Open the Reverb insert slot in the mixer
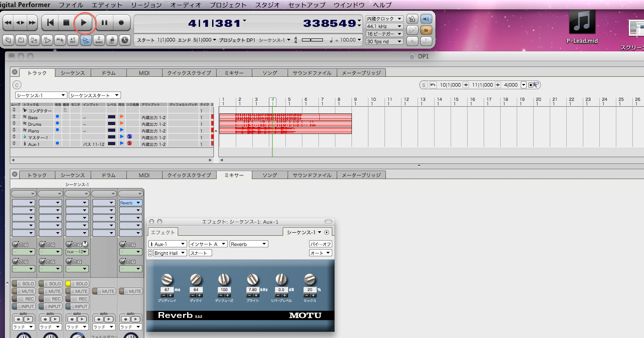 pos(131,203)
